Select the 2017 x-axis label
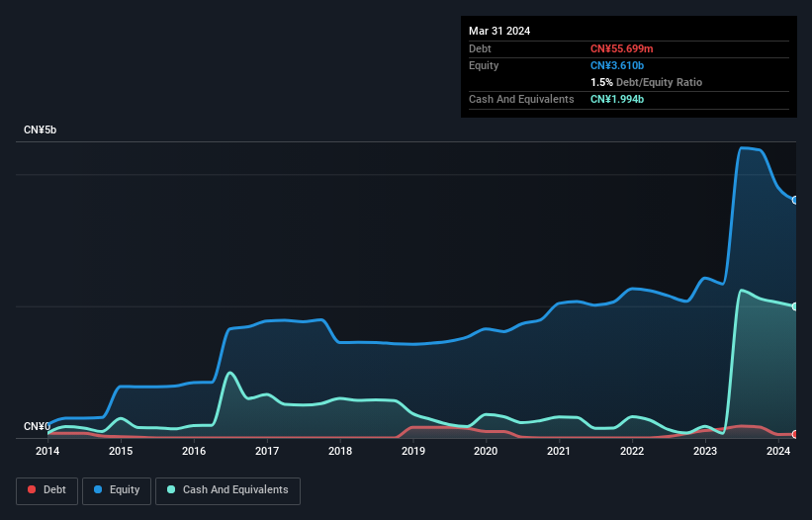 point(267,451)
